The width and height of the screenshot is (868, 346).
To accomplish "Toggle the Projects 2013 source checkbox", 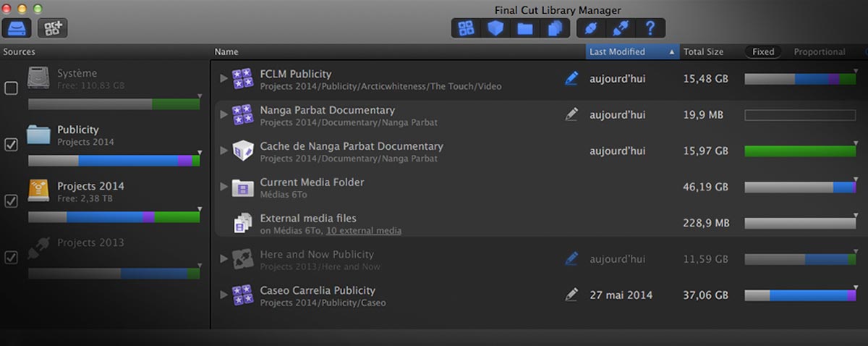I will pyautogui.click(x=11, y=257).
